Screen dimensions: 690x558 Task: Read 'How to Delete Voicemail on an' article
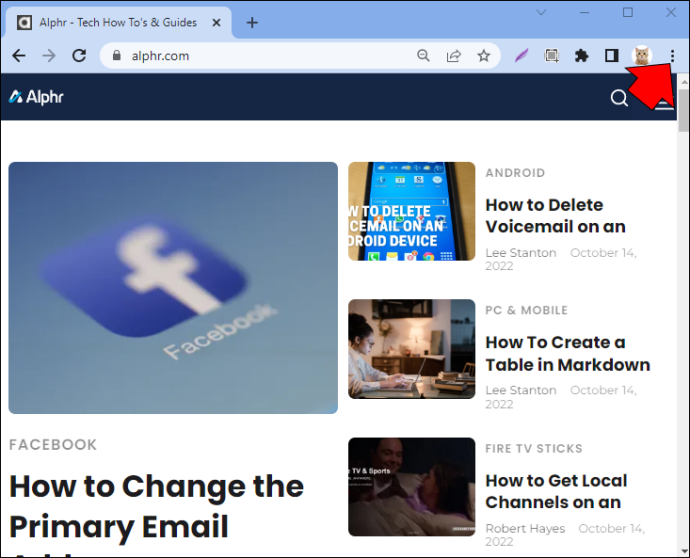(x=555, y=216)
